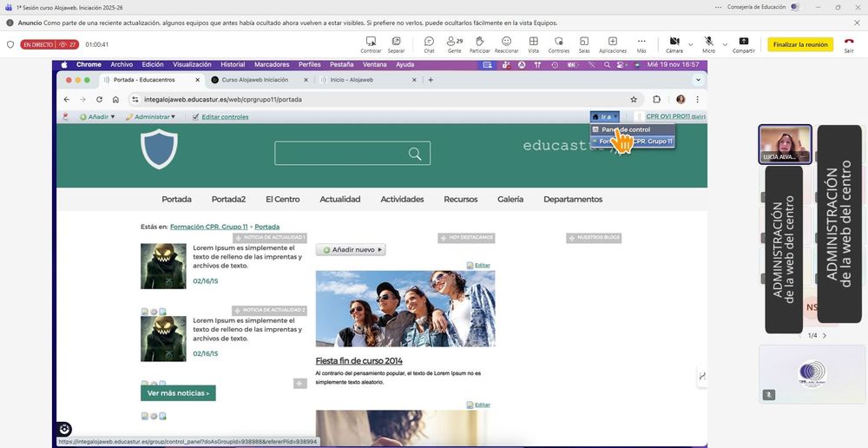Change layout using Vista icon
This screenshot has height=448, width=868.
(533, 44)
